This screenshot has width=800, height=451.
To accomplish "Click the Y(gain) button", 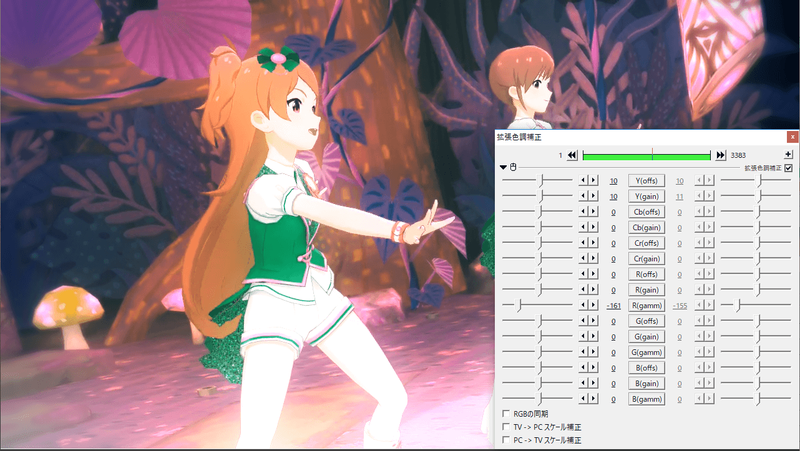I will [646, 196].
